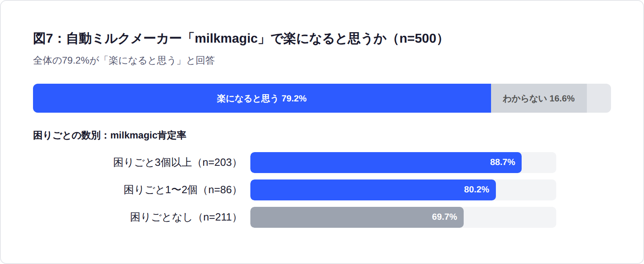Click the 88.7% value label
Image resolution: width=644 pixels, height=264 pixels.
click(x=502, y=162)
